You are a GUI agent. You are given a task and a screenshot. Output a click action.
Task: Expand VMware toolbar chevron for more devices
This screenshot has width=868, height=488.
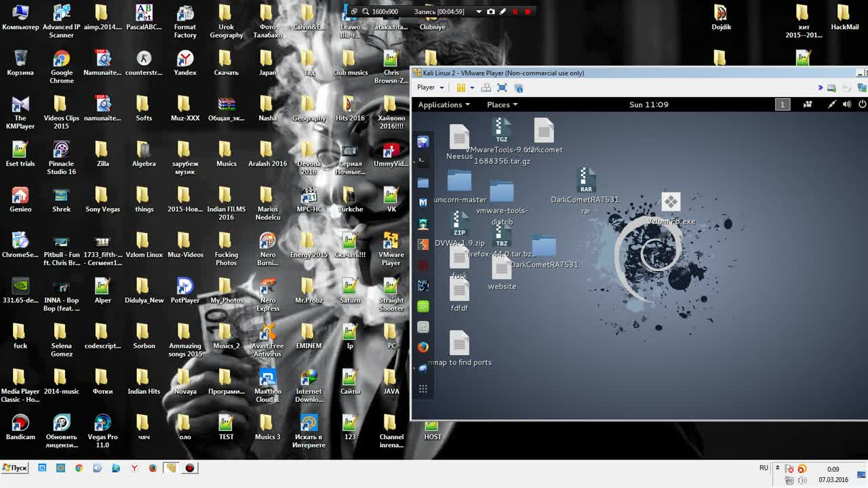[820, 87]
